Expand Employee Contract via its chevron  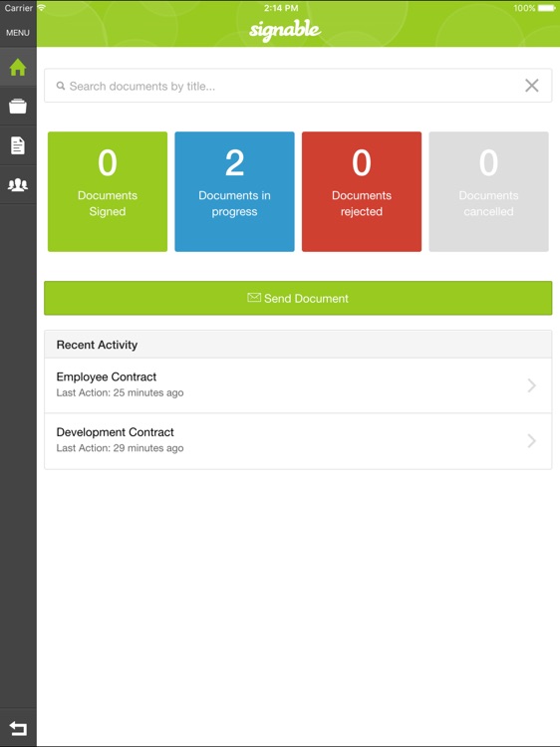[532, 385]
